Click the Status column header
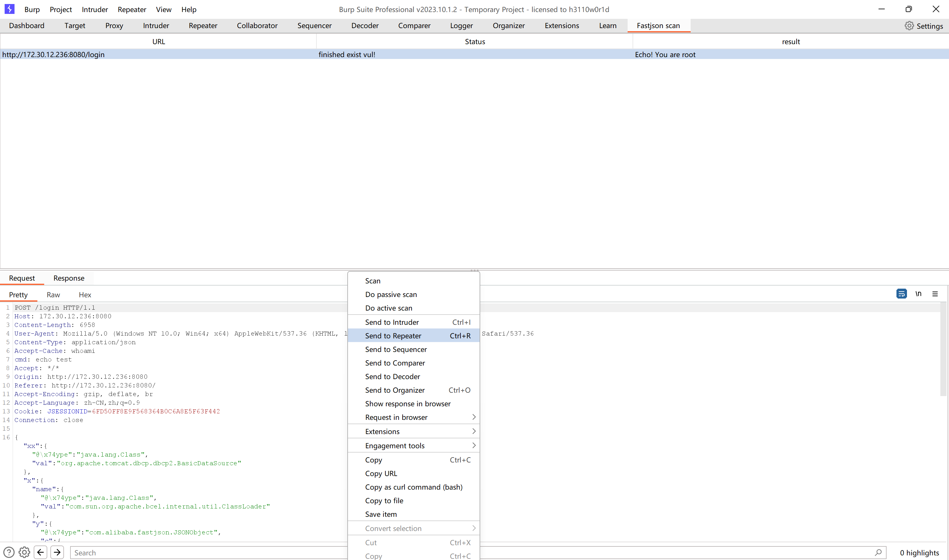The image size is (949, 560). point(475,41)
